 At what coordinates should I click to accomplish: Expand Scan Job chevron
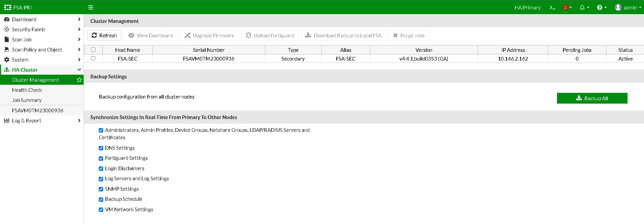click(79, 39)
